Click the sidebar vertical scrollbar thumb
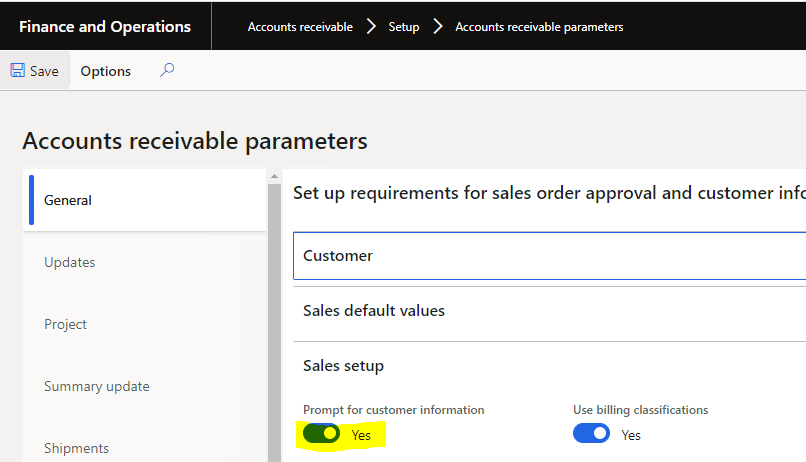 click(274, 320)
